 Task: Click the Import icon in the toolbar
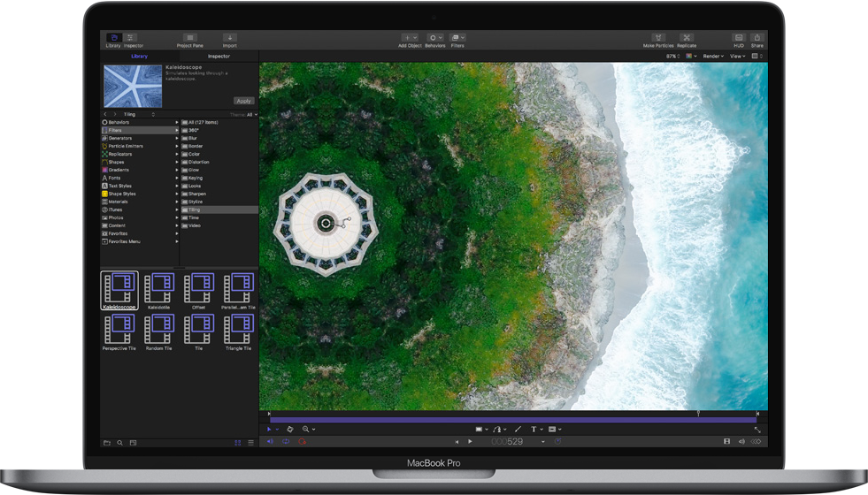pos(229,39)
